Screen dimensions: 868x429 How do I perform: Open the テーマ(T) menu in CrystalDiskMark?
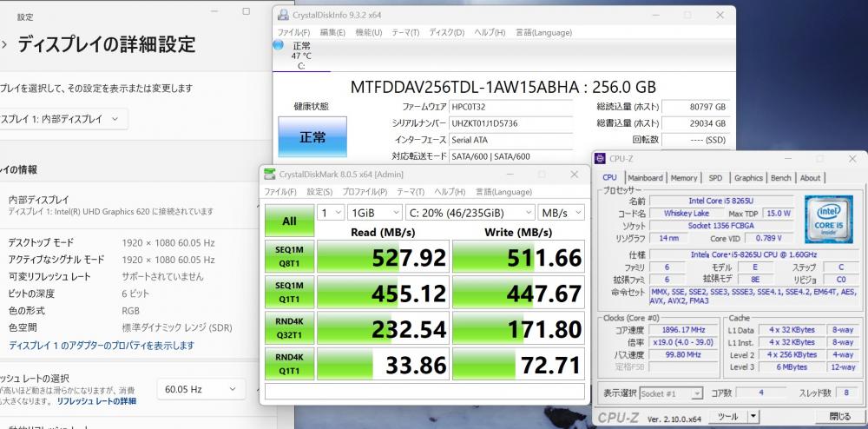(x=411, y=192)
